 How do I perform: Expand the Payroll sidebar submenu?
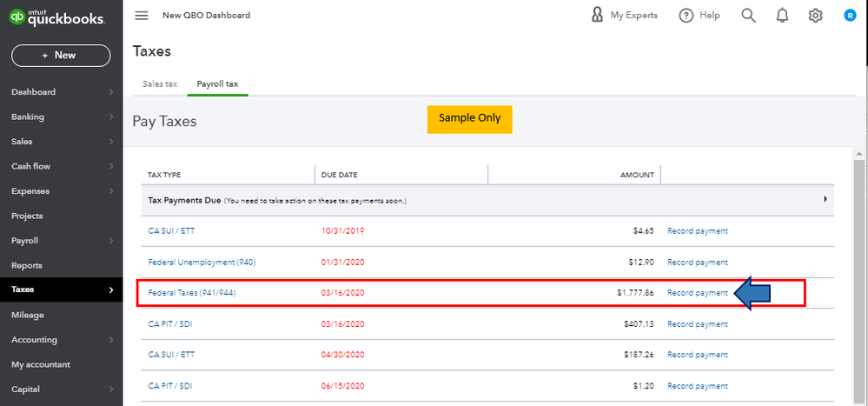coord(111,241)
